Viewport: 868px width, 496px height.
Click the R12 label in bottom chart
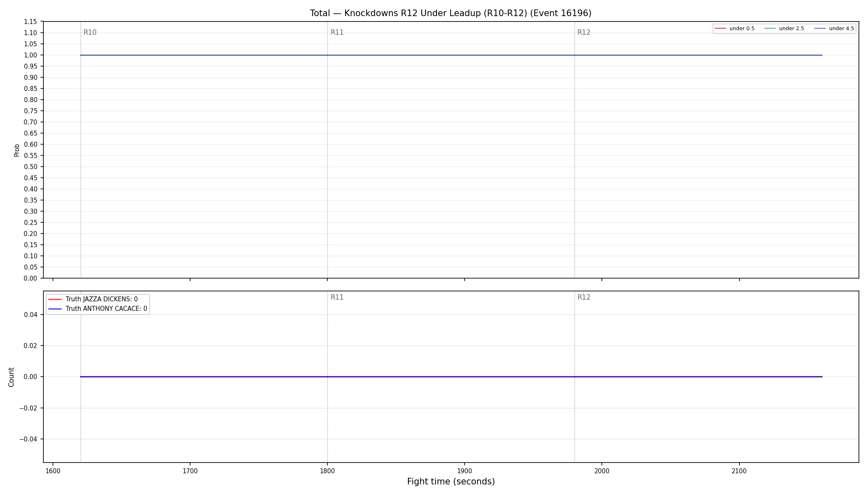[x=584, y=298]
